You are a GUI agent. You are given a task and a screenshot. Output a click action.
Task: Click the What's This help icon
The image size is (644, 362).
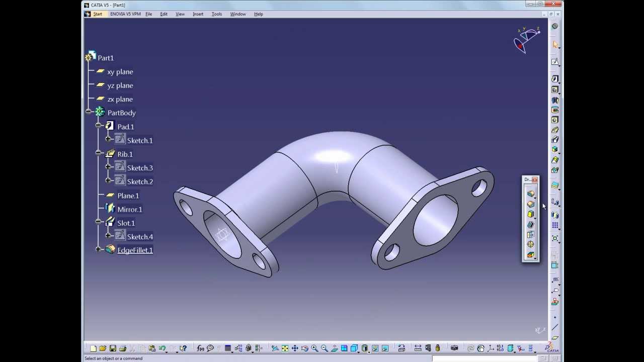[x=183, y=348]
